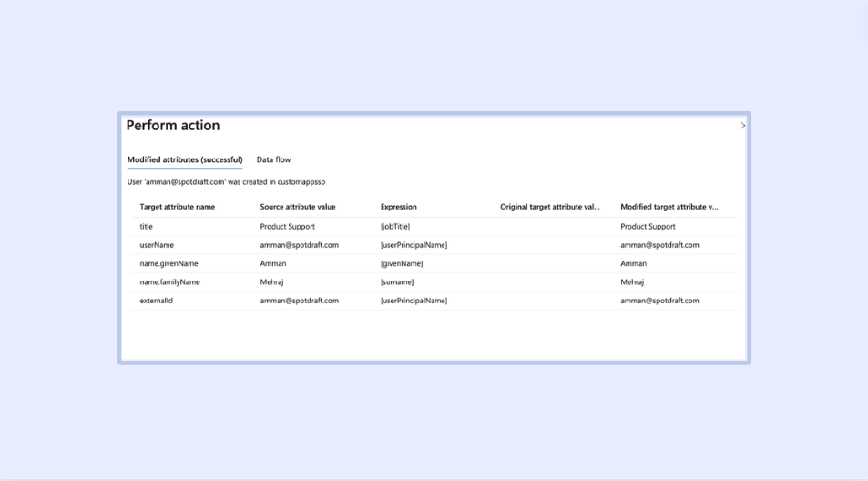Sort by the Source attribute value header
868x481 pixels.
point(298,207)
